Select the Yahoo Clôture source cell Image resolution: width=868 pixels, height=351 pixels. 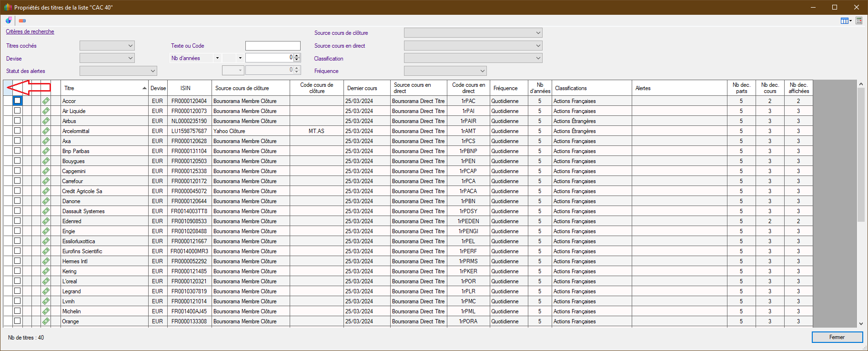[251, 131]
